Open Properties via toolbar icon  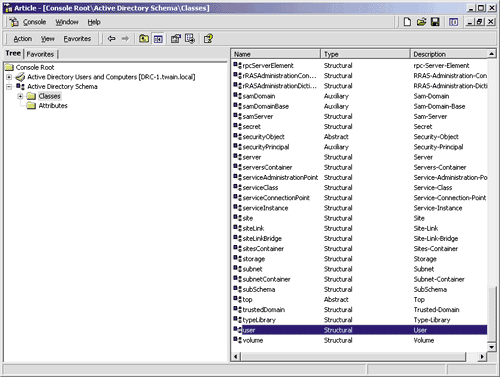tap(175, 39)
